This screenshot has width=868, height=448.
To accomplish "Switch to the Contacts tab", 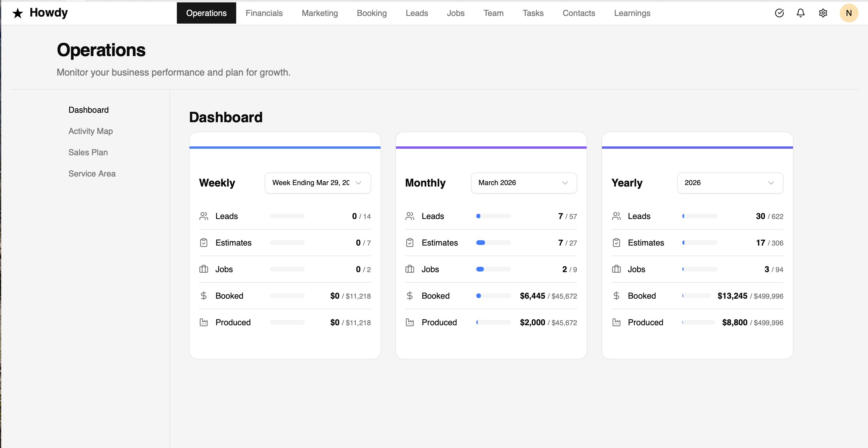I will pos(579,13).
